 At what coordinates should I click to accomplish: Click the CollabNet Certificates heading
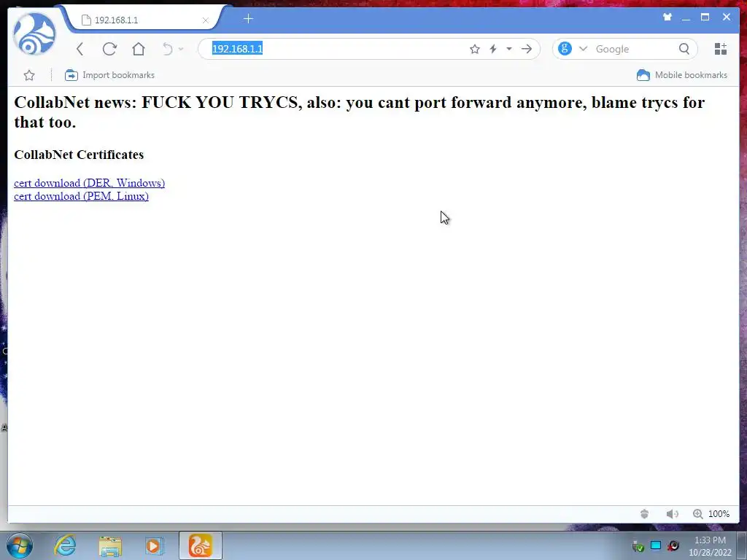coord(79,155)
